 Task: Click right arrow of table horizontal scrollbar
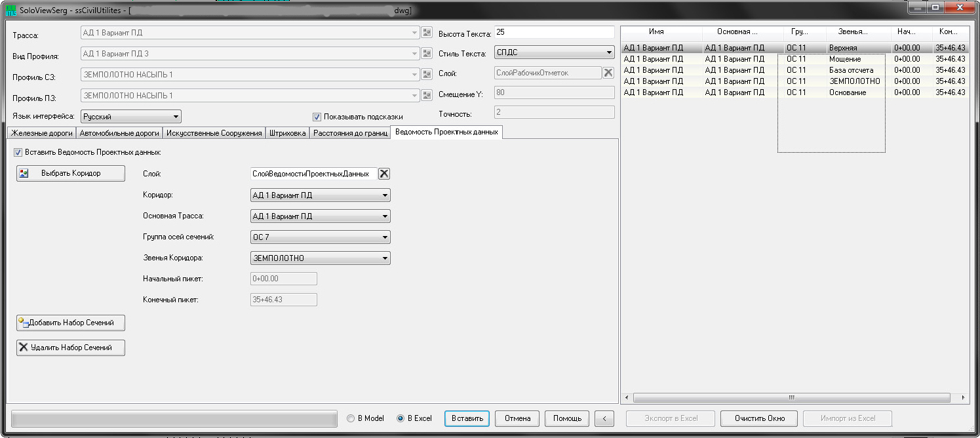[963, 398]
